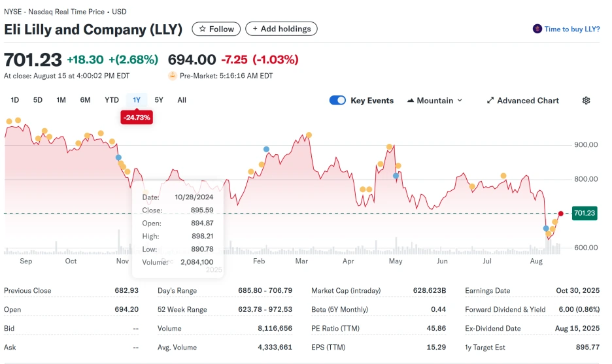Click the blue event marker near May

[x=396, y=176]
